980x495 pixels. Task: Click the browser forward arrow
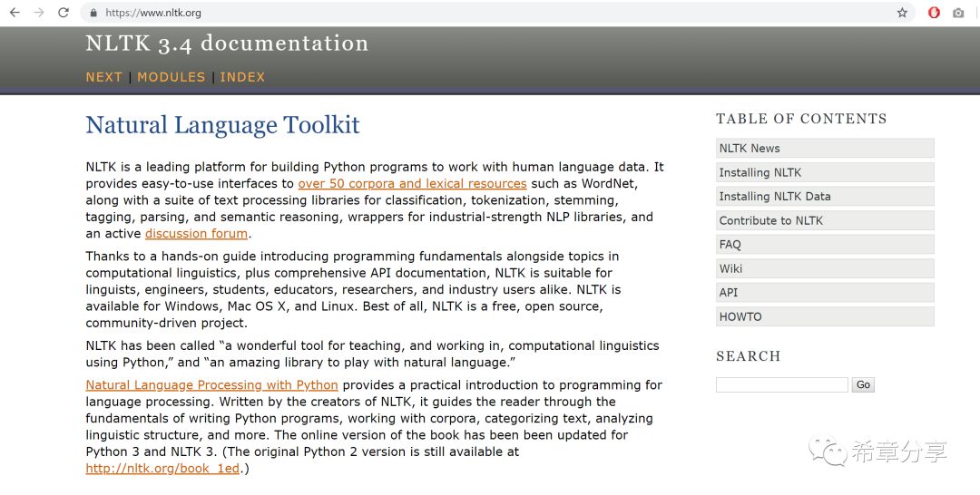39,13
